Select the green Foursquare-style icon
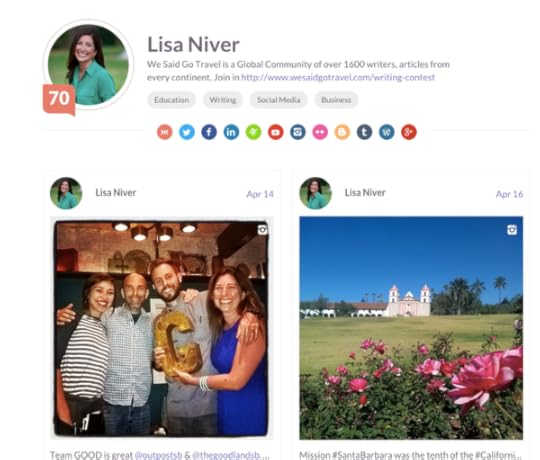This screenshot has width=540, height=460. (253, 132)
